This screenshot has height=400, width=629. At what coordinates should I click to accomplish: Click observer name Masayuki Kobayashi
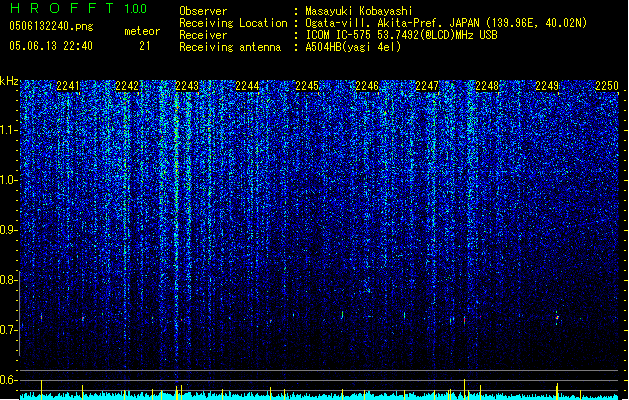tap(359, 11)
